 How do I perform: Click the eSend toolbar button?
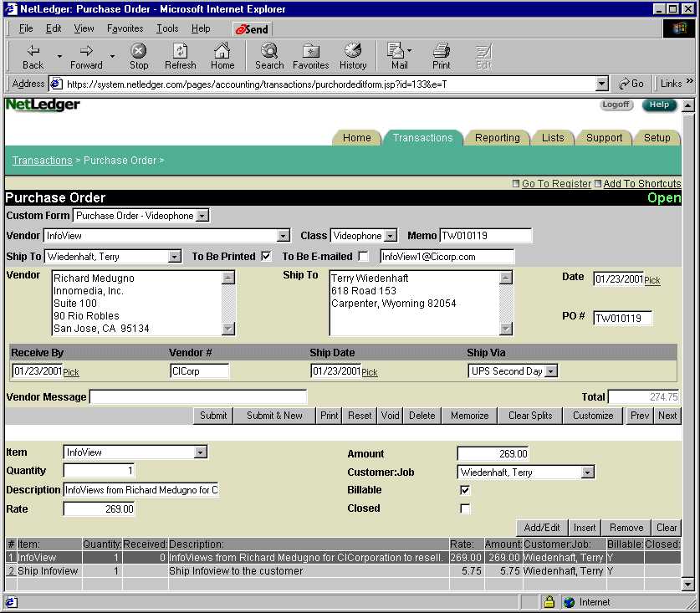[253, 29]
